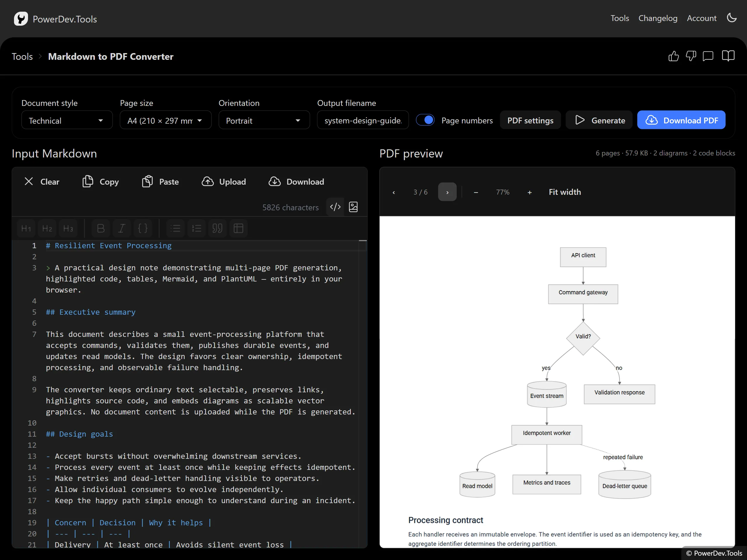Insert an H2 heading
Screen dimensions: 747x560
[47, 229]
